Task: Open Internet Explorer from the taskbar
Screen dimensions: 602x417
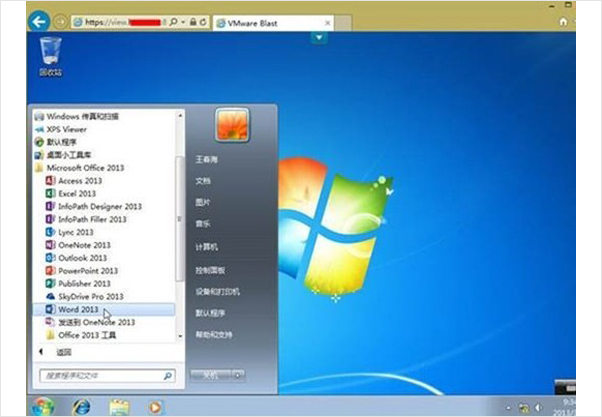Action: [81, 407]
